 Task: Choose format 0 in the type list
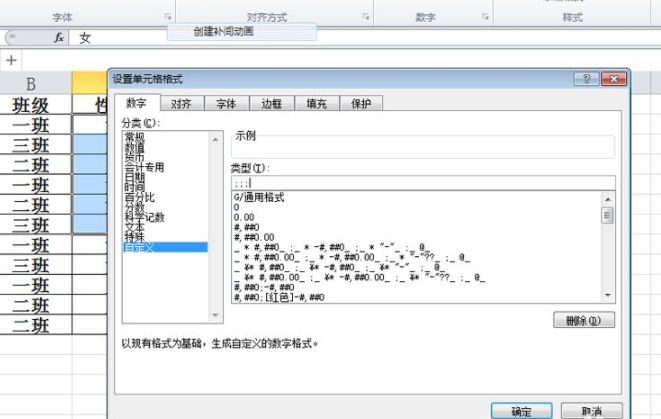point(236,207)
